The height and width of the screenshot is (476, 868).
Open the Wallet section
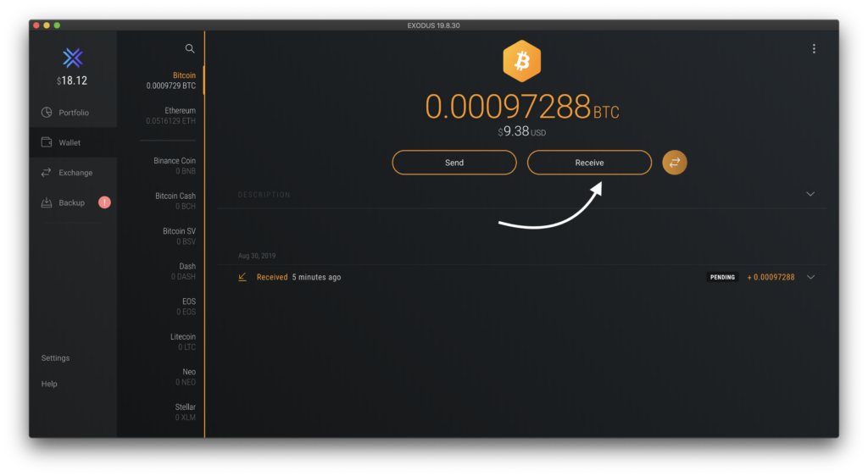tap(73, 142)
